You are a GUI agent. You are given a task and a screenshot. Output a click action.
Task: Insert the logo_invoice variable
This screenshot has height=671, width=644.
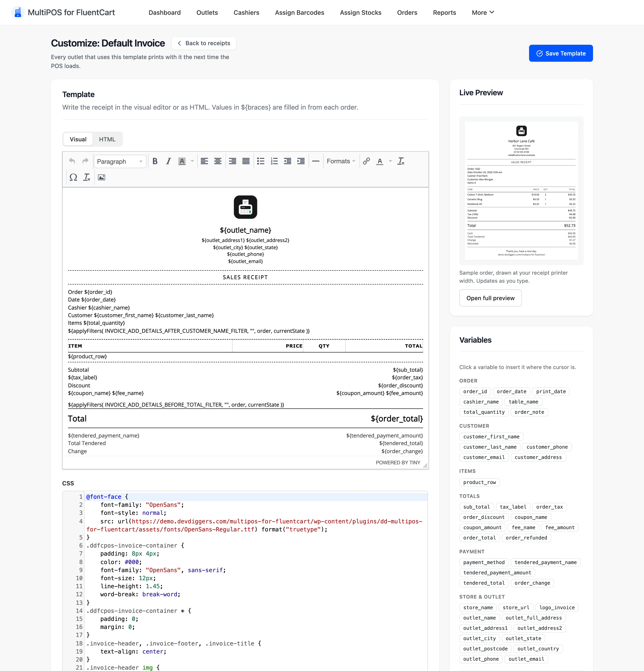tap(557, 608)
